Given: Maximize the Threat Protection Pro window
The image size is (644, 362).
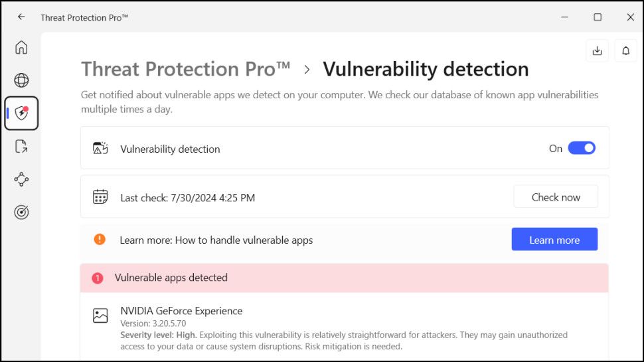Looking at the screenshot, I should tap(598, 17).
